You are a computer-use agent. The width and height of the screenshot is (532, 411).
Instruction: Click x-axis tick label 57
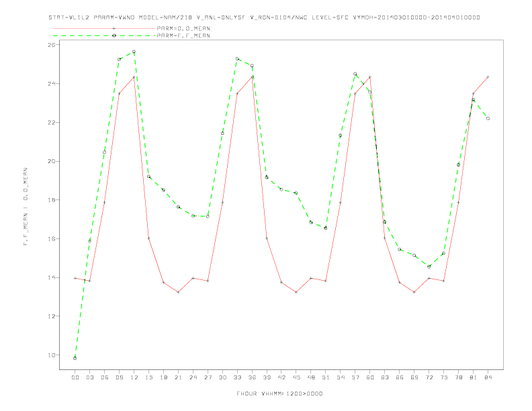pos(355,377)
